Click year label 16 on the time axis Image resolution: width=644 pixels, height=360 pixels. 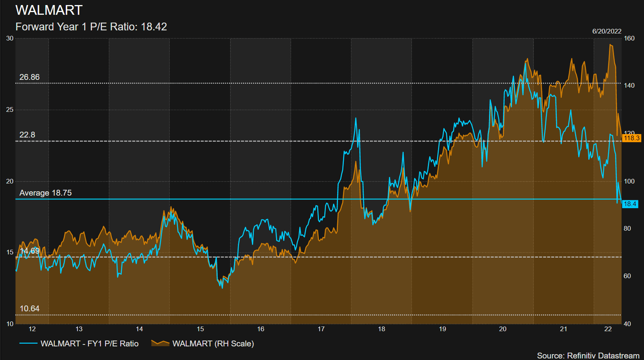[261, 329]
